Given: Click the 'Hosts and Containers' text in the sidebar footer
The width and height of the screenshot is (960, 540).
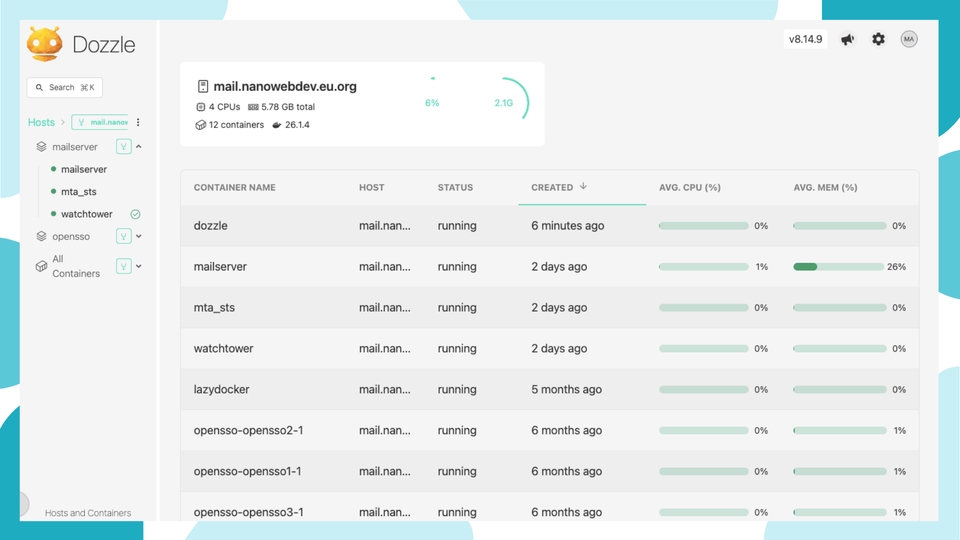Looking at the screenshot, I should click(88, 513).
